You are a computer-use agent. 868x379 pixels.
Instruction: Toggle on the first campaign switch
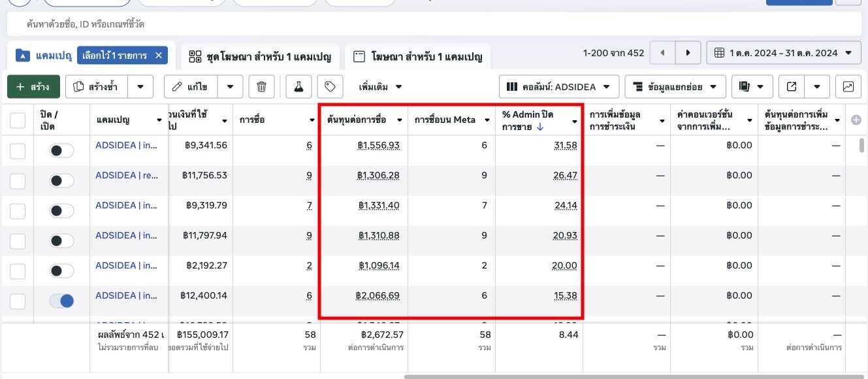pos(62,151)
